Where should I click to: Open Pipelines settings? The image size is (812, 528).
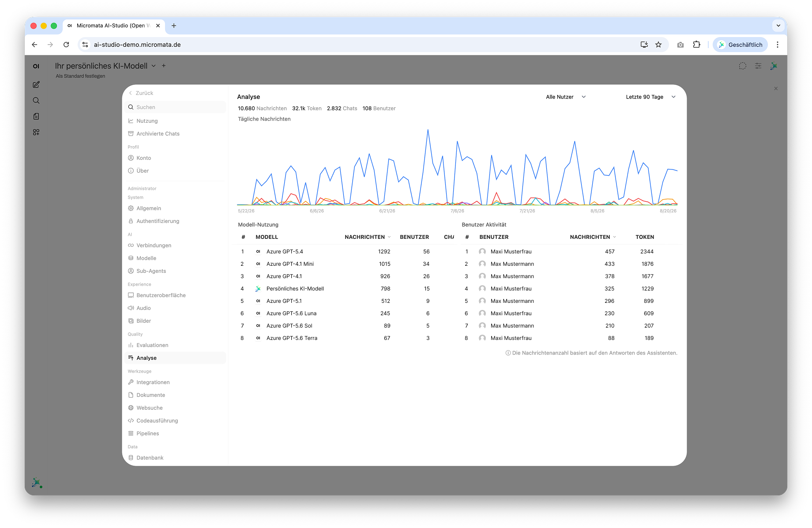click(x=175, y=434)
